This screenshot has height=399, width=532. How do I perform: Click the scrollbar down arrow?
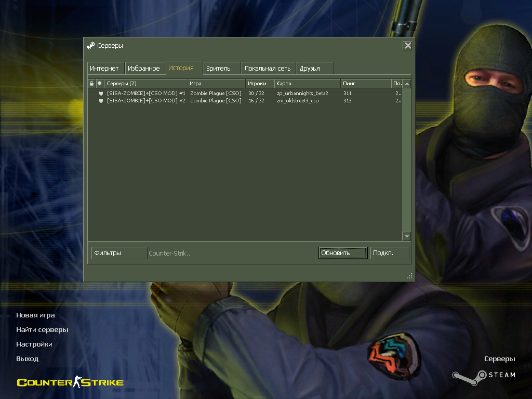point(407,236)
